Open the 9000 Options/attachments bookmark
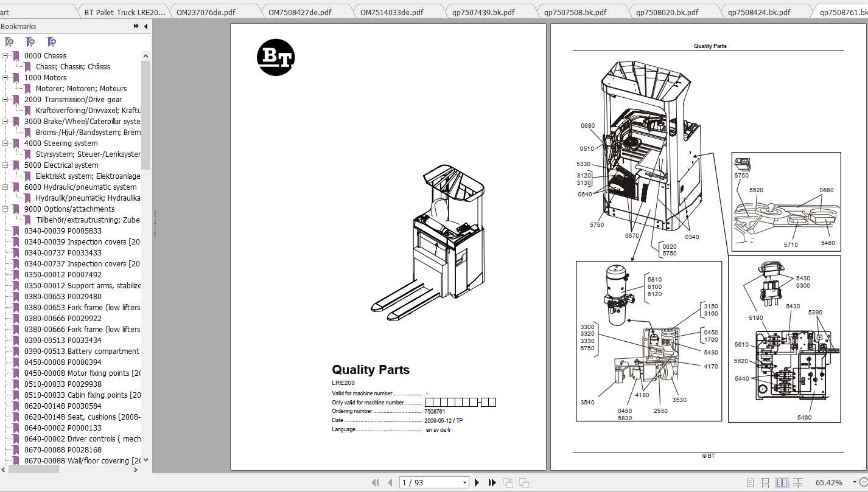The height and width of the screenshot is (492, 868). click(69, 209)
